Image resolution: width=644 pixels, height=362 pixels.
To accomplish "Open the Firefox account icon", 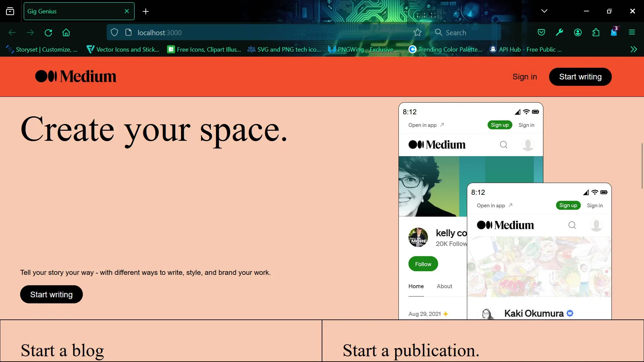I will pos(578,33).
